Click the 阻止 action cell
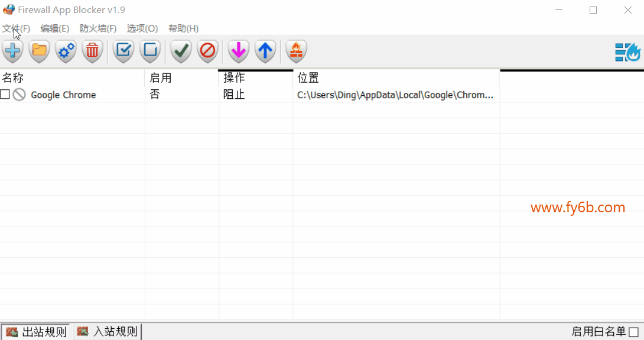 click(x=234, y=95)
